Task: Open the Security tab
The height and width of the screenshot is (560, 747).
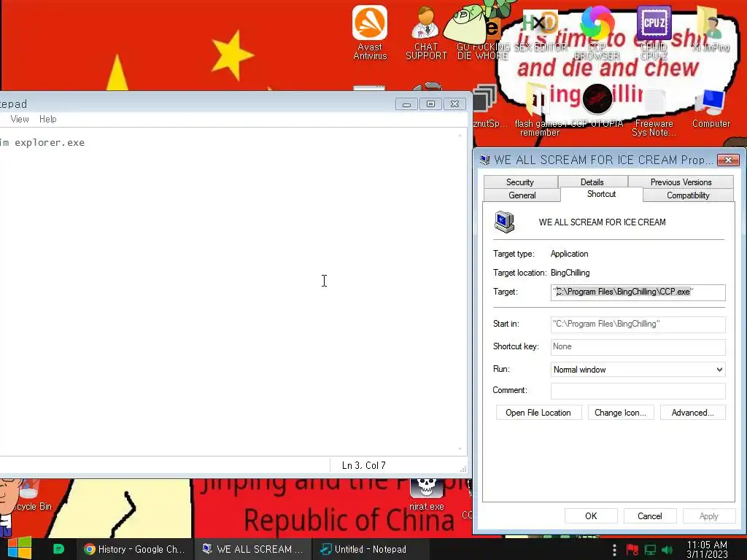Action: point(520,182)
